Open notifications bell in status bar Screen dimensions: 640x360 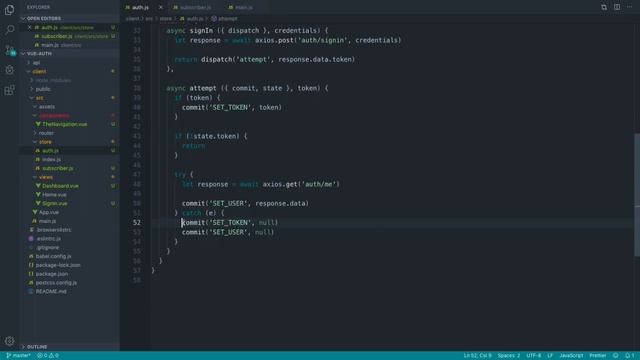click(629, 356)
